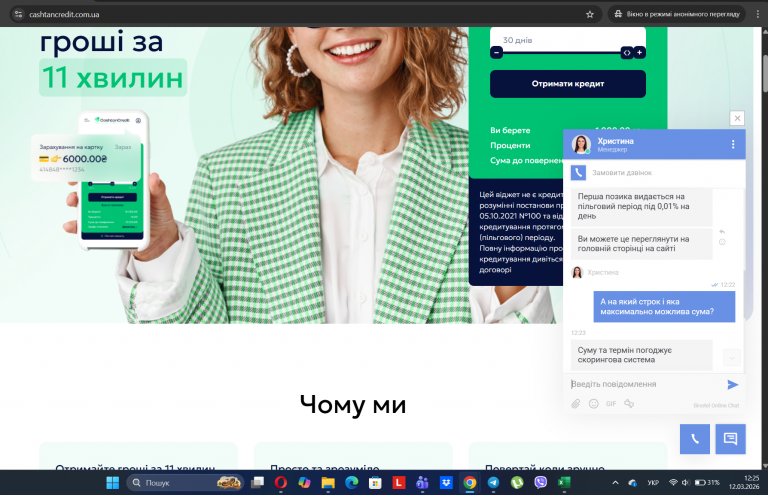Open the Chrome three-dot menu
The width and height of the screenshot is (768, 495).
[757, 14]
